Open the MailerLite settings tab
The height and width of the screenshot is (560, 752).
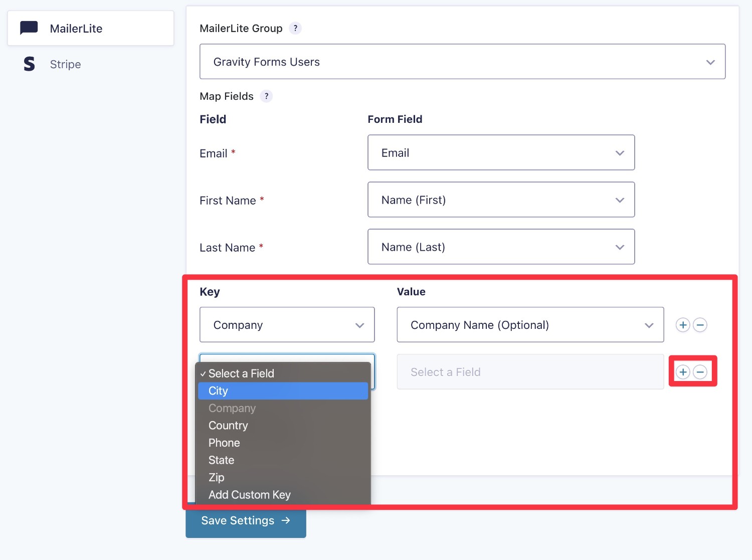(x=91, y=28)
